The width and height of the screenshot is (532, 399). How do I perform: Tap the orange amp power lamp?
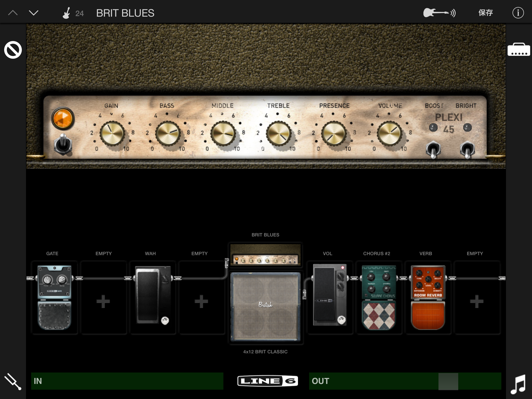63,118
